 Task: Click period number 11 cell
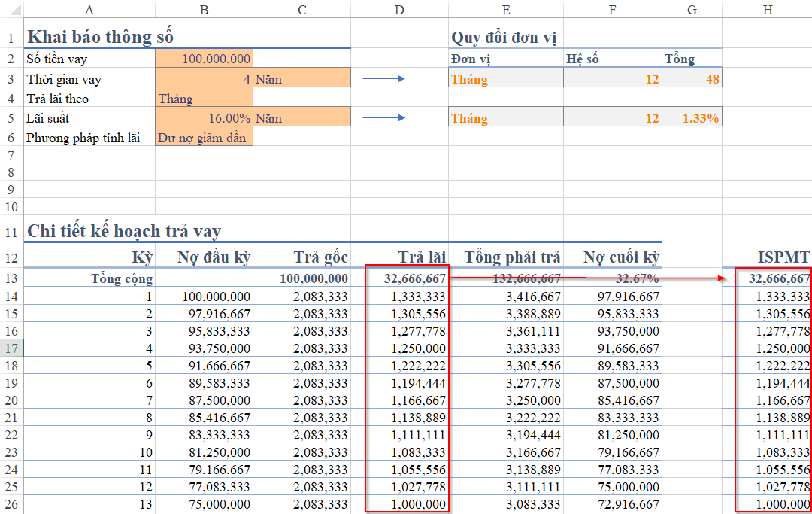point(89,470)
